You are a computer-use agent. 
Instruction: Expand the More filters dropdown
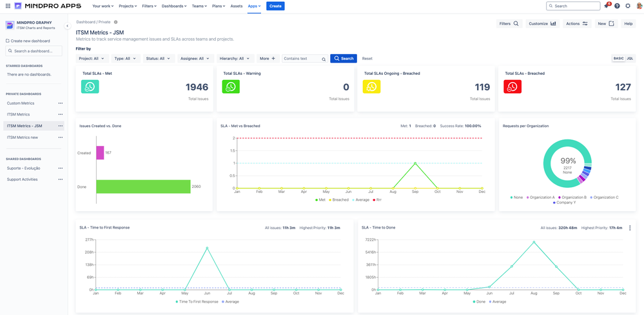click(x=268, y=59)
